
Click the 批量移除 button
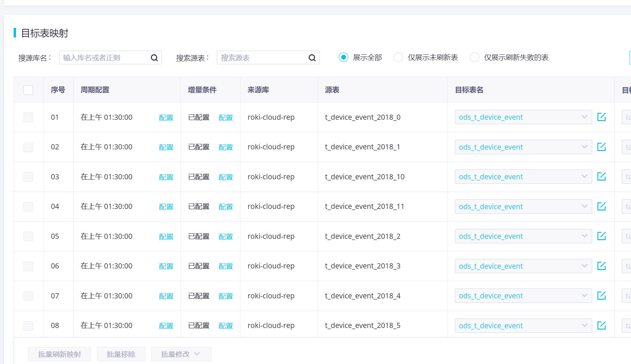(121, 354)
